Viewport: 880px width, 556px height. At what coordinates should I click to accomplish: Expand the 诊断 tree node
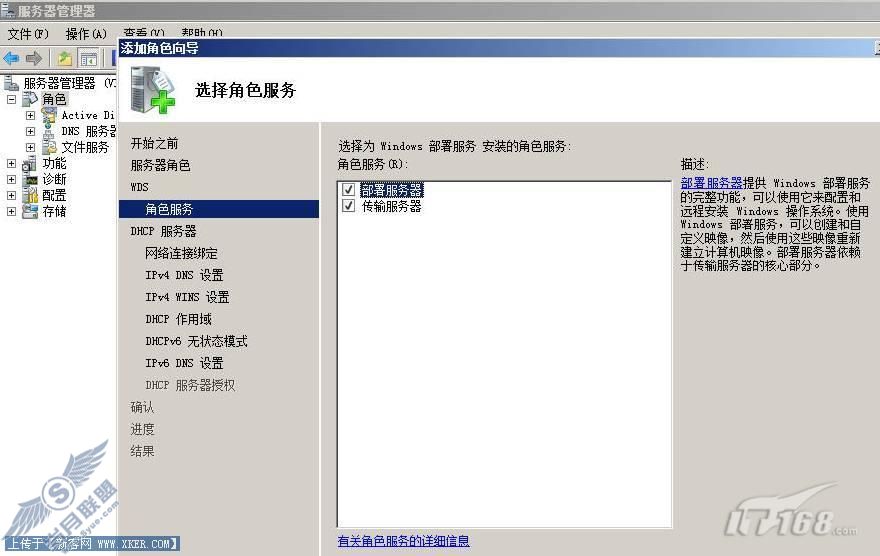11,180
